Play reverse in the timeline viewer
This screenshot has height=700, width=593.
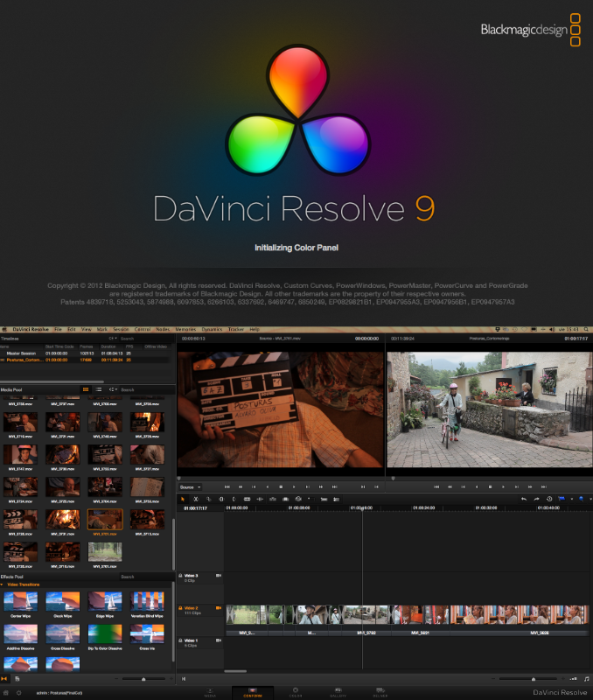point(477,487)
